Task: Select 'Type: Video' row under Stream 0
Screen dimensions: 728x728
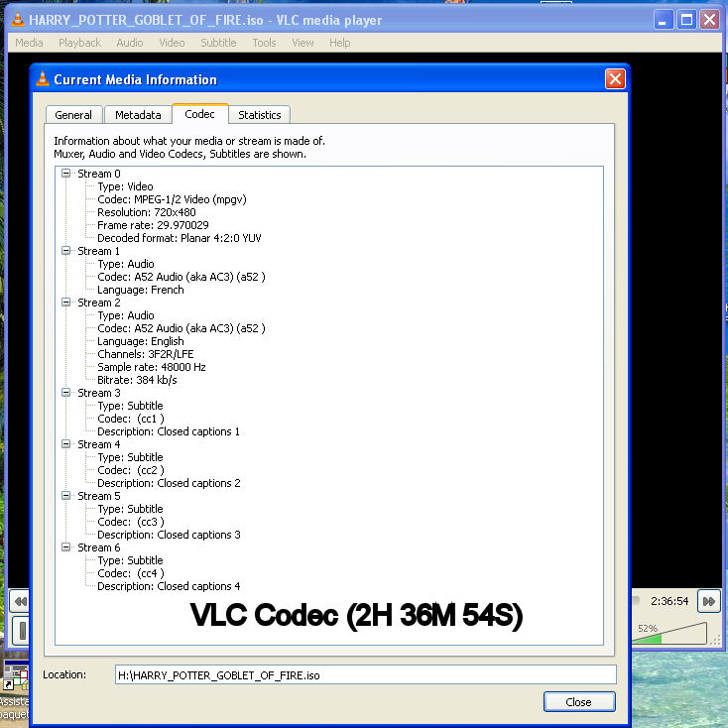Action: pos(125,186)
